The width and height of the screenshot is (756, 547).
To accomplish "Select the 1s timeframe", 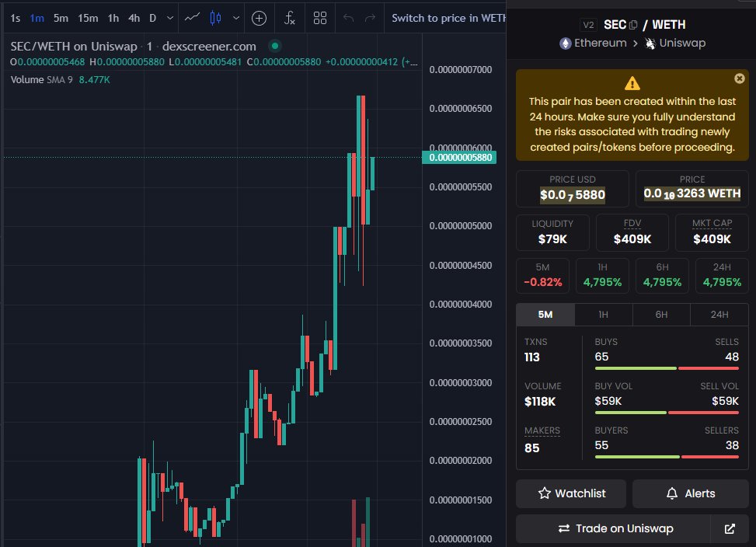I will point(15,19).
